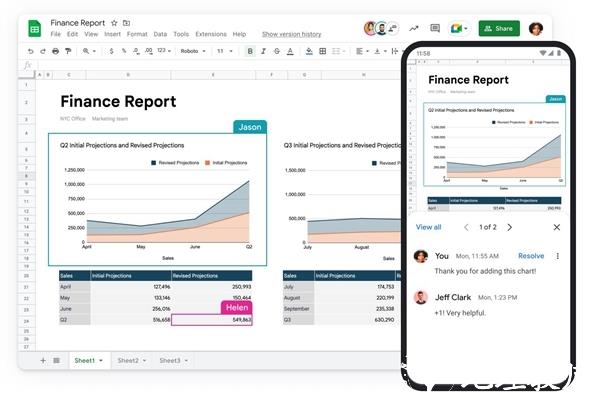Open the Format menu
600x400 pixels.
tap(137, 34)
